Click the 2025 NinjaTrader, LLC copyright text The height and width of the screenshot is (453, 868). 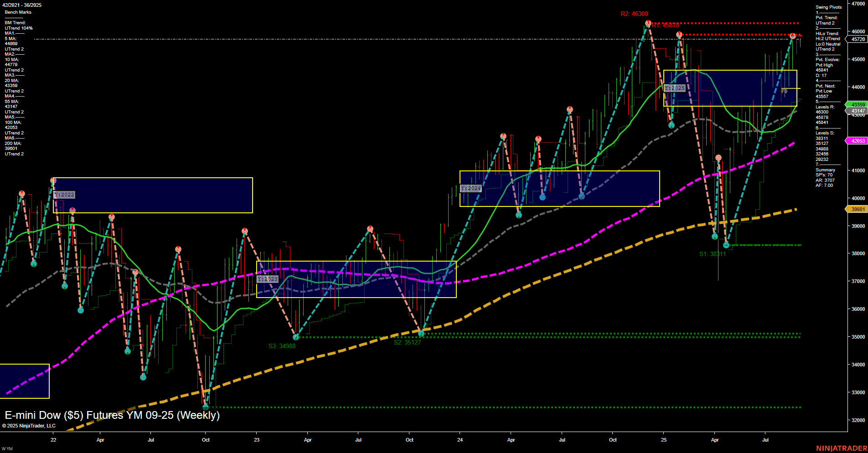coord(29,426)
